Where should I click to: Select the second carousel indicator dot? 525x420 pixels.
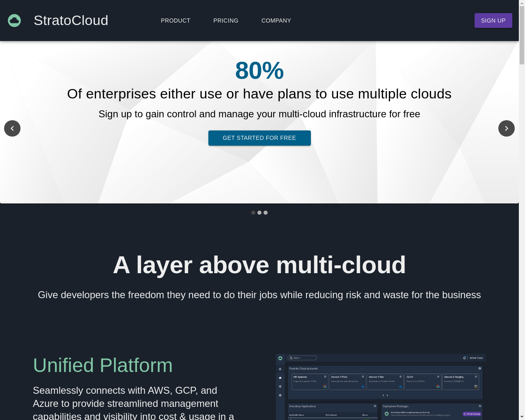coord(260,212)
